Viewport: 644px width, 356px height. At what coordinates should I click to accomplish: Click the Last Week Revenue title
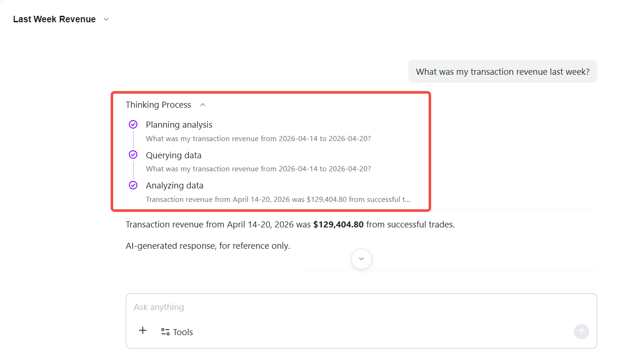coord(54,19)
